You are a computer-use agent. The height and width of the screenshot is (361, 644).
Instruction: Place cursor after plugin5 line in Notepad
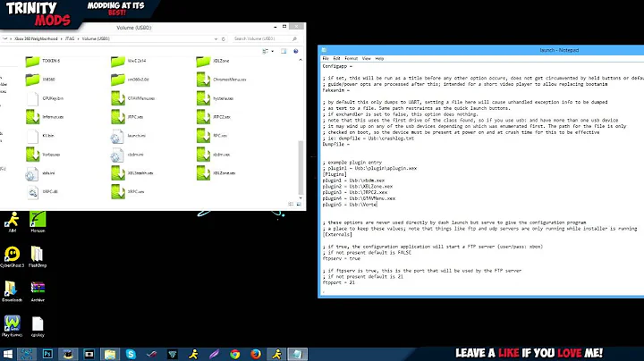pyautogui.click(x=377, y=205)
